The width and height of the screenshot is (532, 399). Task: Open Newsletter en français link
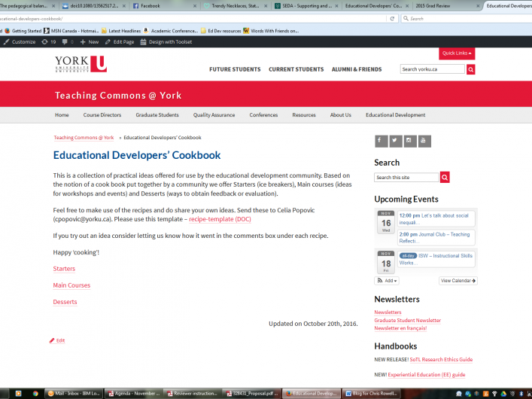[400, 328]
